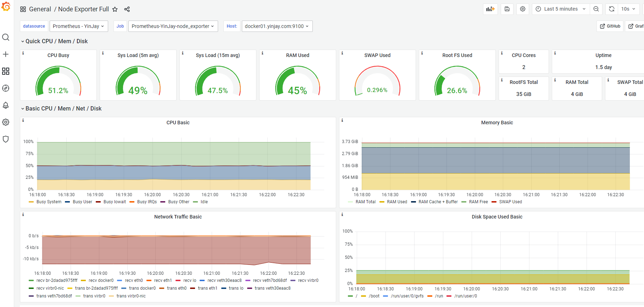
Task: Show info icon on Root FS Used panel
Action: (x=422, y=53)
